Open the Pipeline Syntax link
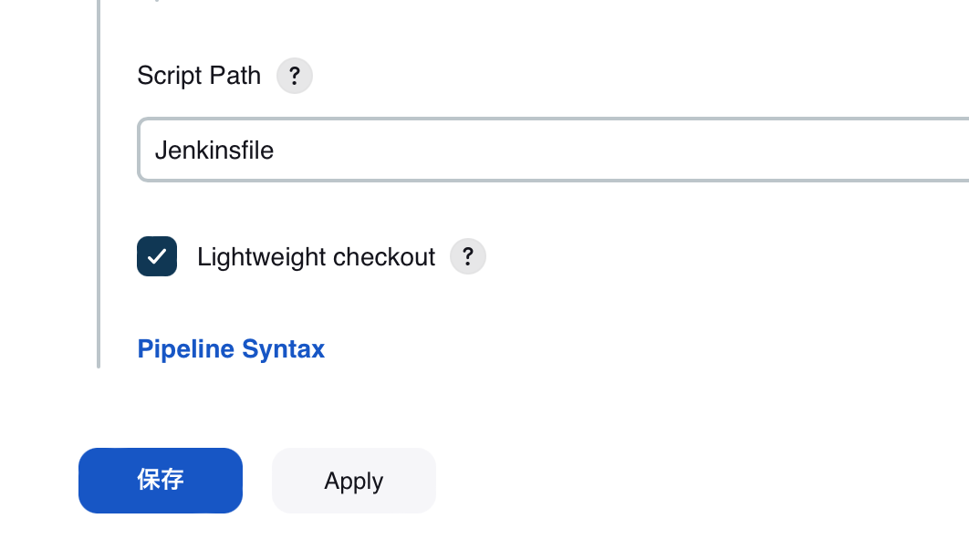969x560 pixels. click(231, 348)
